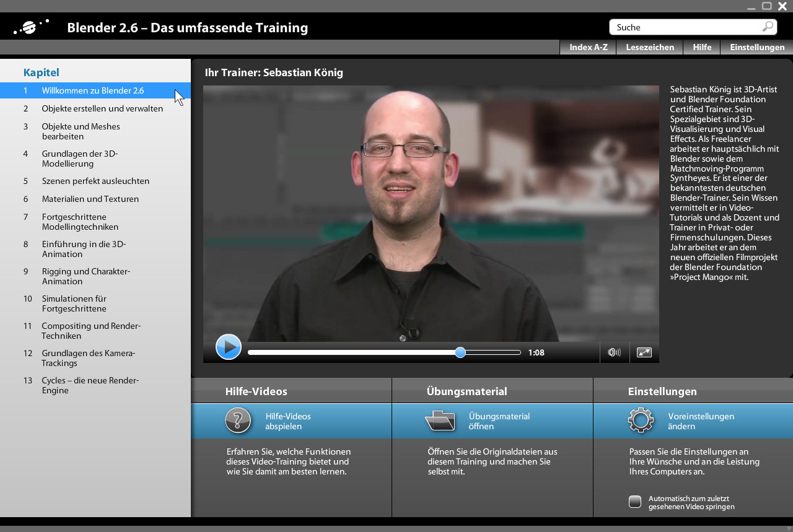Image resolution: width=793 pixels, height=532 pixels.
Task: Open the Hilfe tab
Action: 701,47
